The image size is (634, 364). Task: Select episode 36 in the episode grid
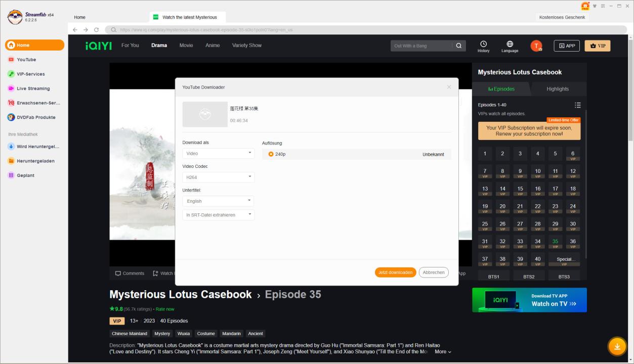coord(572,243)
